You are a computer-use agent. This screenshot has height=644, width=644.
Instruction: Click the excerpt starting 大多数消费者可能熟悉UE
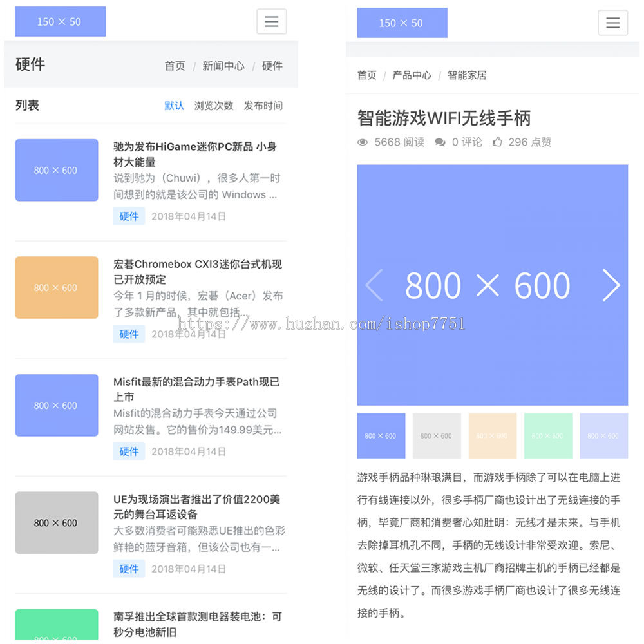click(x=199, y=539)
